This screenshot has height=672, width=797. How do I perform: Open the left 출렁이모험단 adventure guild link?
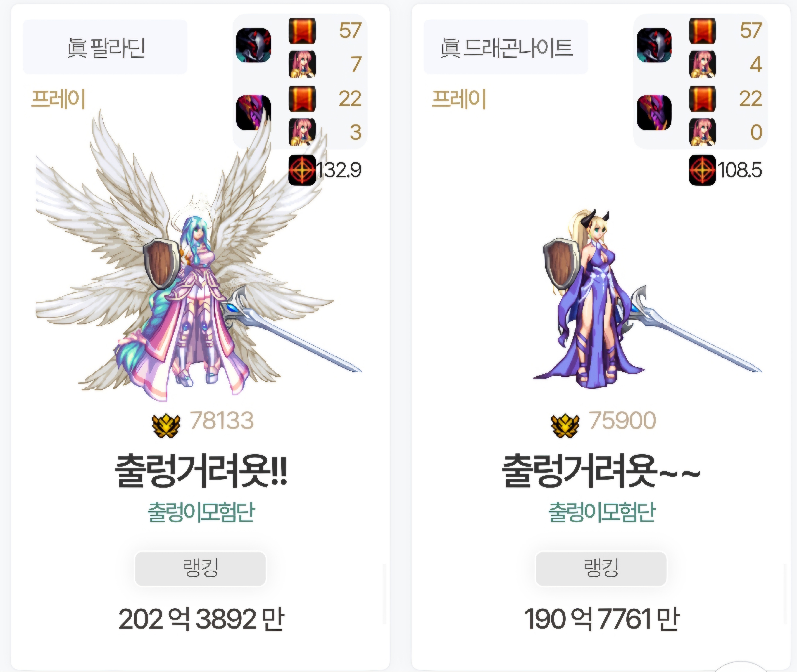(201, 512)
